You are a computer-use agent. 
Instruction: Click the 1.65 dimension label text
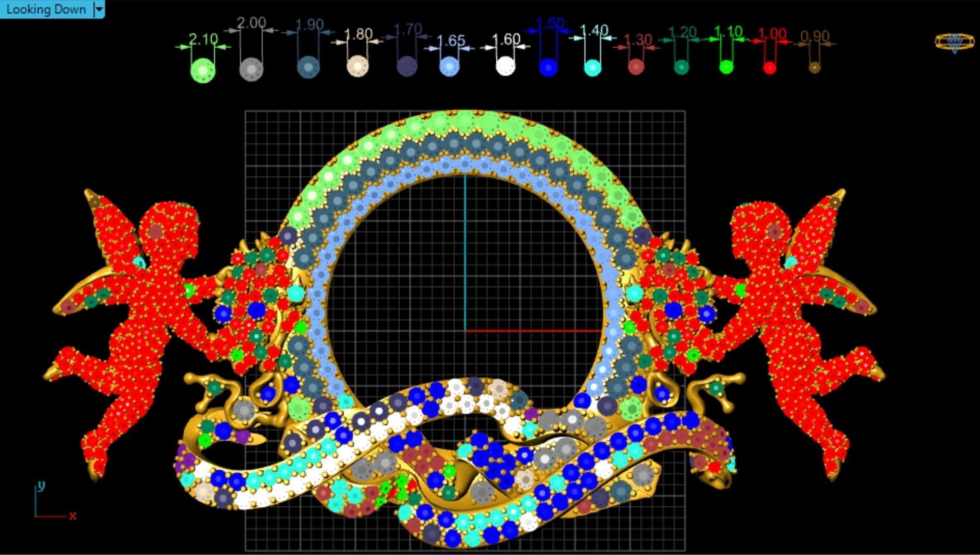(450, 41)
